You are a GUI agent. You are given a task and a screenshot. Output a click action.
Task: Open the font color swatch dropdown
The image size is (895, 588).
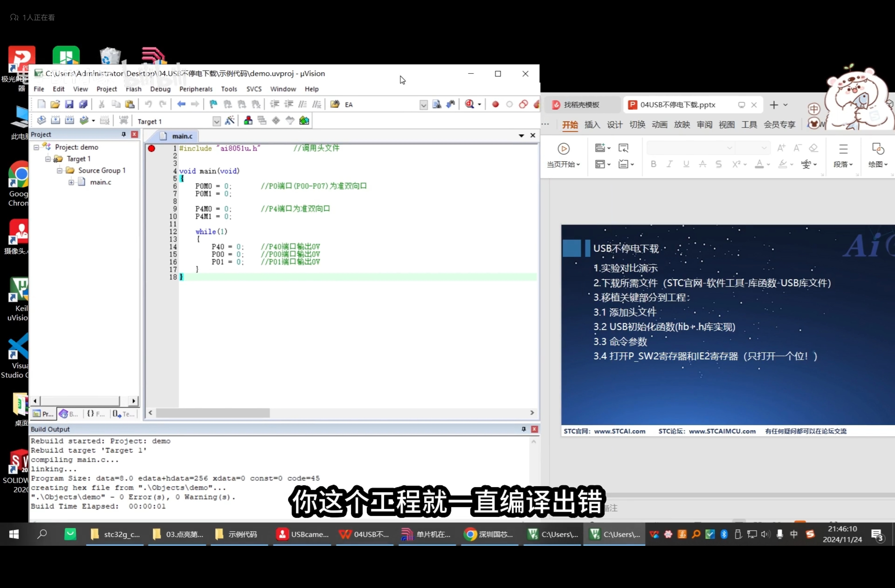(768, 164)
